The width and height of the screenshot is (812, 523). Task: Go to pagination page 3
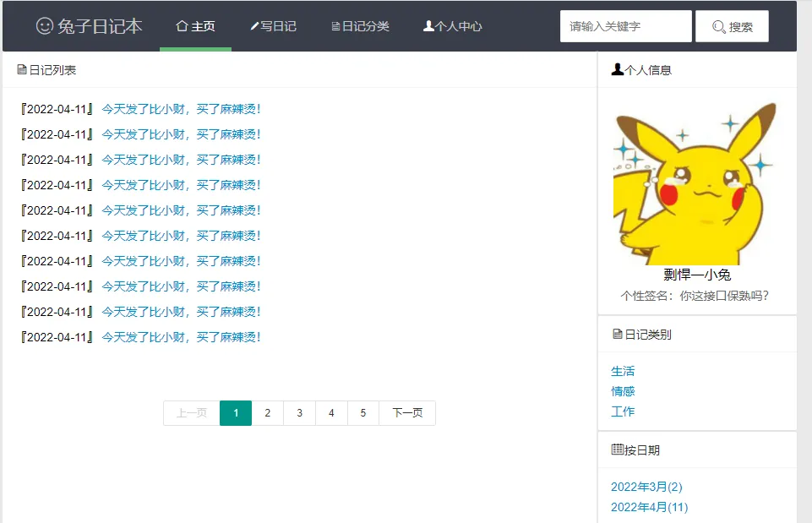[299, 412]
